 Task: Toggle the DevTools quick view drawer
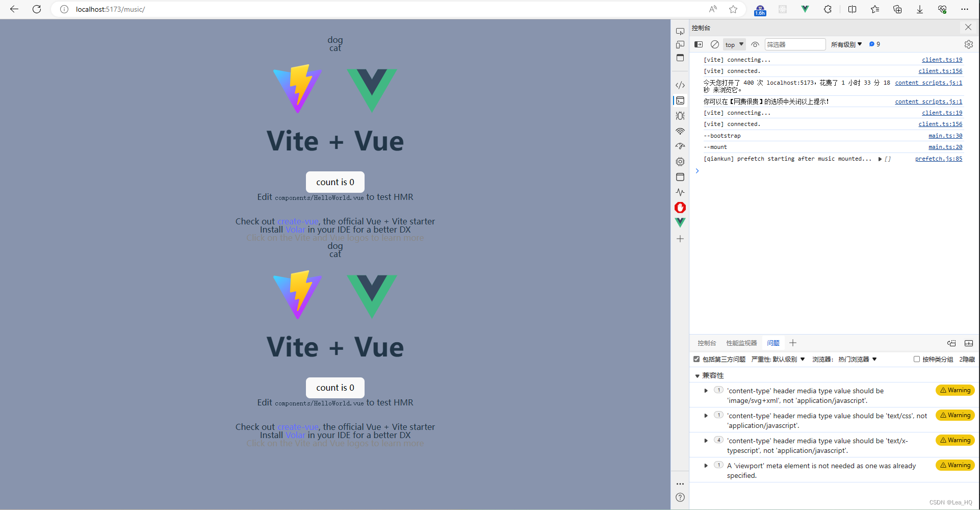969,343
